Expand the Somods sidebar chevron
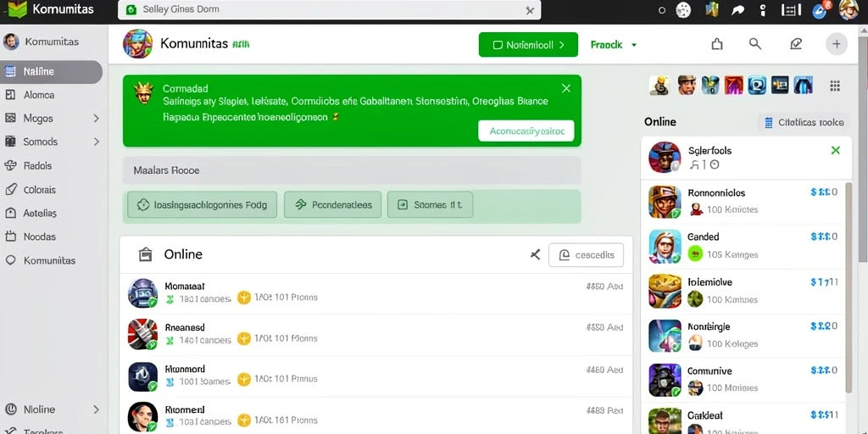Viewport: 868px width, 434px height. [x=96, y=142]
